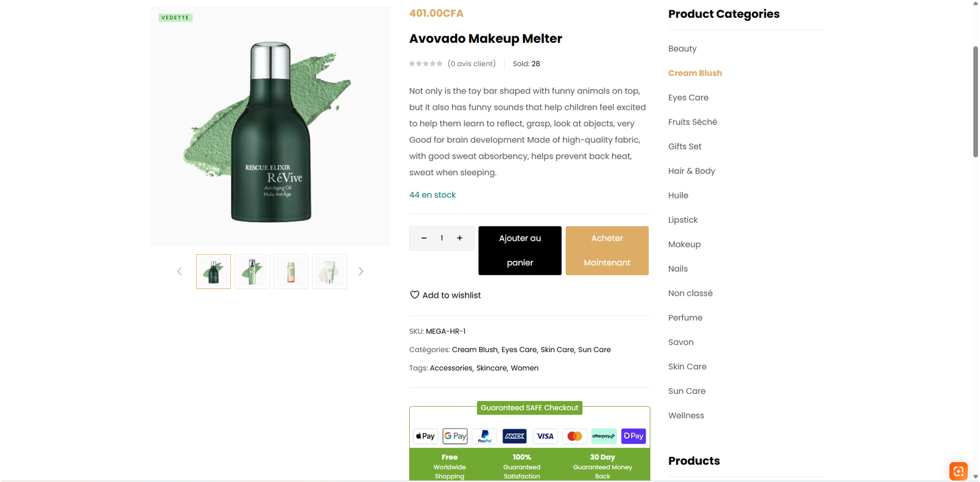Click the Acheter Maintenant button
980x482 pixels.
pos(606,250)
